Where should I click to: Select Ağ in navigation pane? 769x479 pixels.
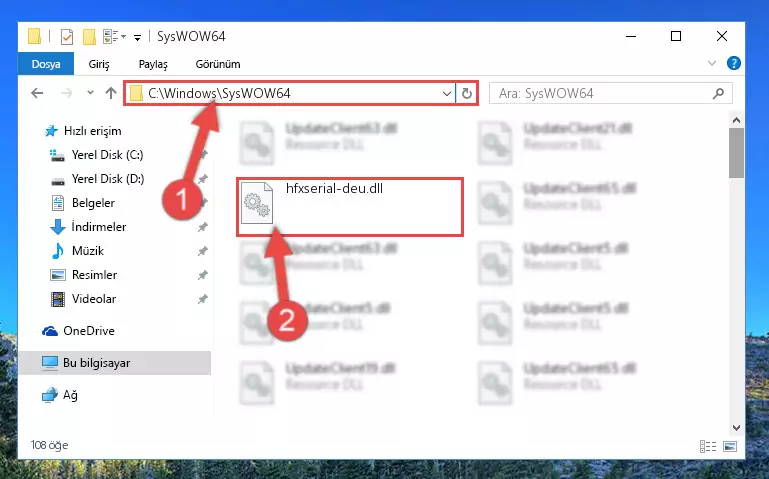pos(70,395)
